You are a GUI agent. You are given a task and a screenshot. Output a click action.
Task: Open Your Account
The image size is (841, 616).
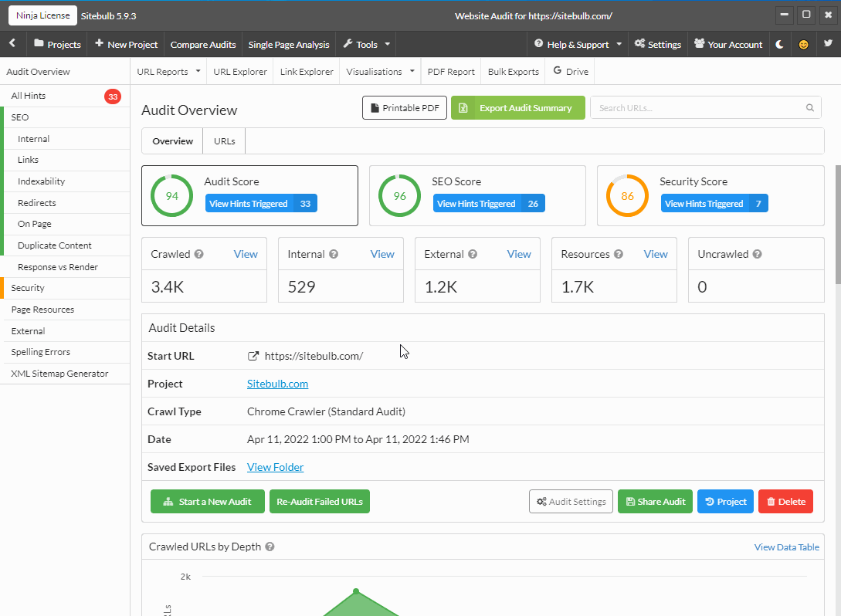[728, 45]
